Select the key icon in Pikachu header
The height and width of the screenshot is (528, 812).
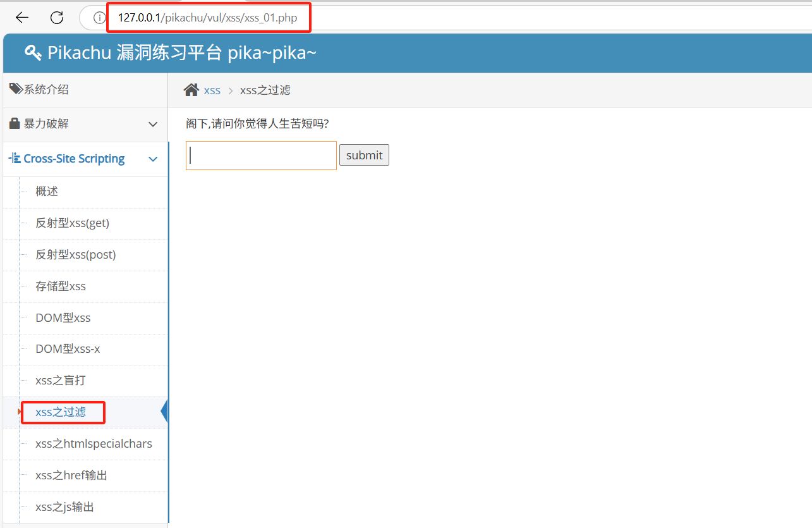(x=33, y=52)
